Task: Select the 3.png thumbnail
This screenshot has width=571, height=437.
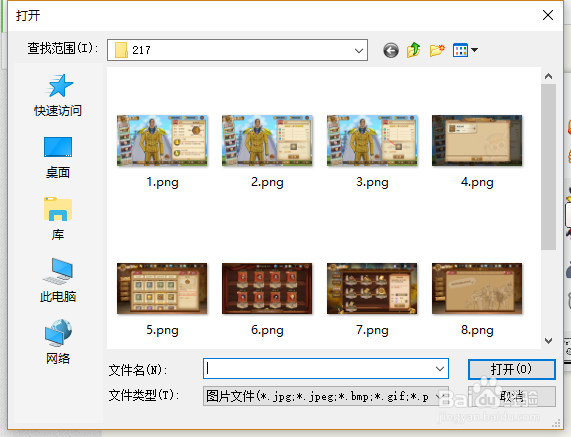Action: (x=372, y=141)
